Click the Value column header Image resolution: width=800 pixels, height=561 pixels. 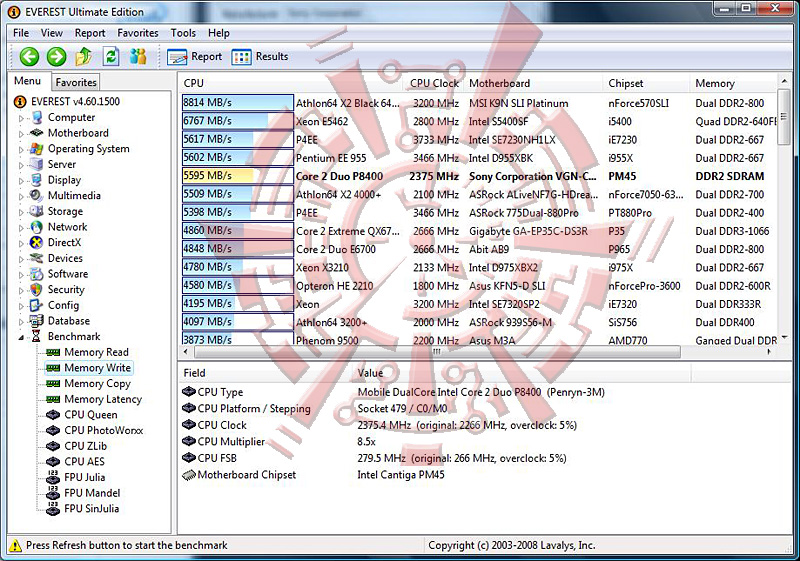click(x=521, y=373)
